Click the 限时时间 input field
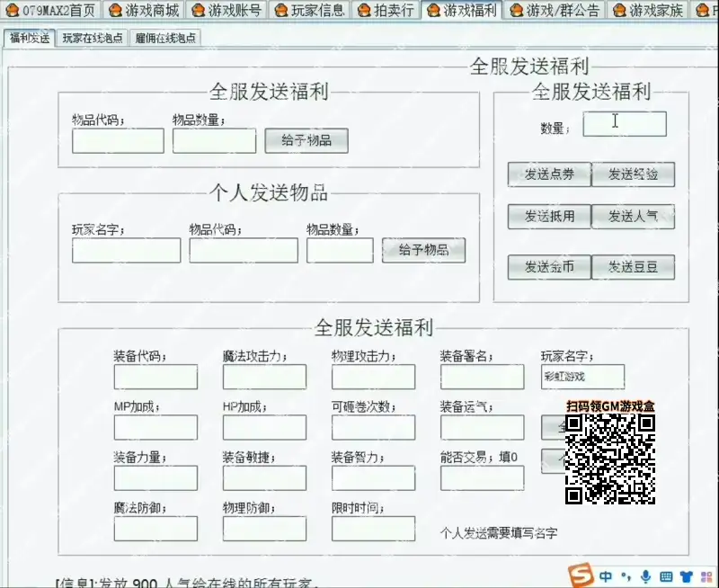This screenshot has height=588, width=719. 373,529
